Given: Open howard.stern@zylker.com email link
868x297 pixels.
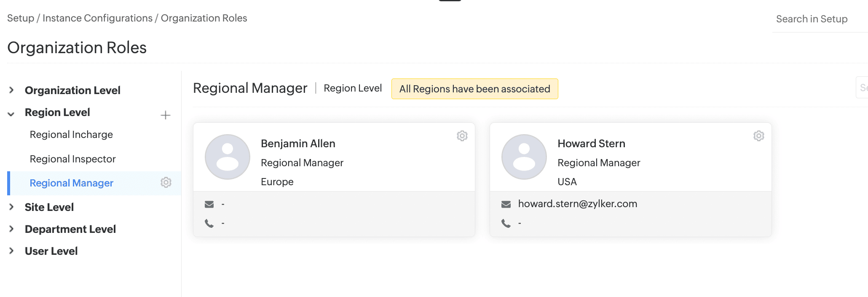Looking at the screenshot, I should 577,204.
